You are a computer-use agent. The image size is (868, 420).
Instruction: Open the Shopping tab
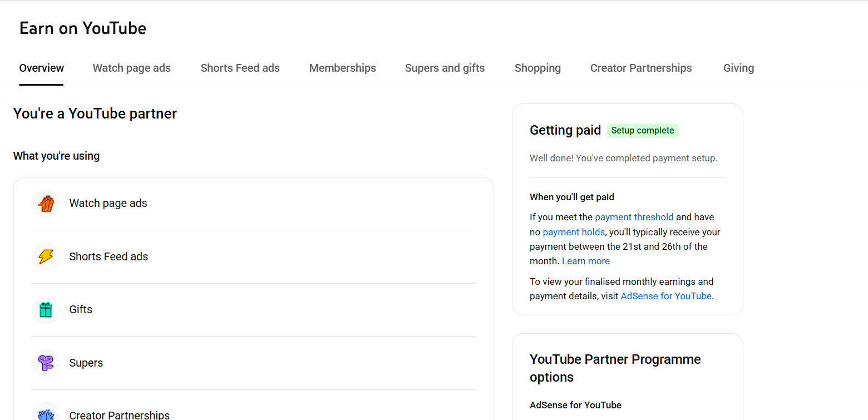click(x=537, y=68)
